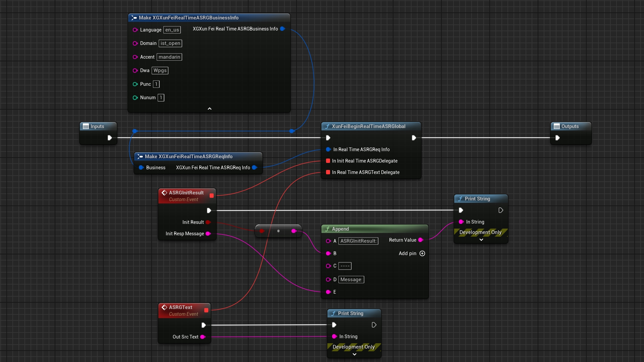The image size is (644, 362).
Task: Click ASRGText red delegate output pin
Action: (206, 310)
